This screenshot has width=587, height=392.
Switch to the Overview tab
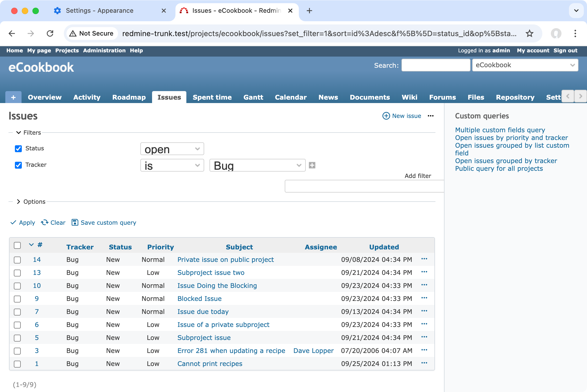(x=45, y=97)
